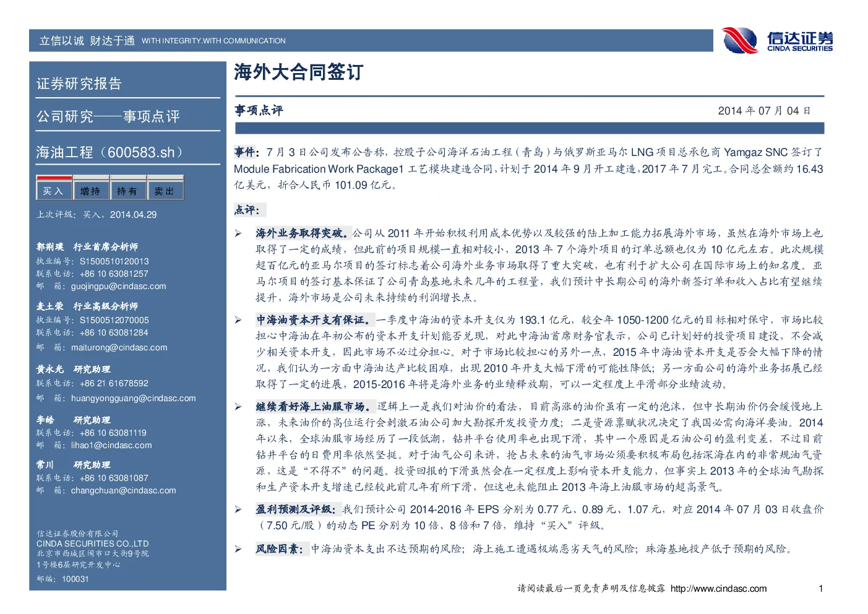Viewport: 868px width, 614px height.
Task: Click email lihao1@cindasc.com
Action: pyautogui.click(x=111, y=445)
